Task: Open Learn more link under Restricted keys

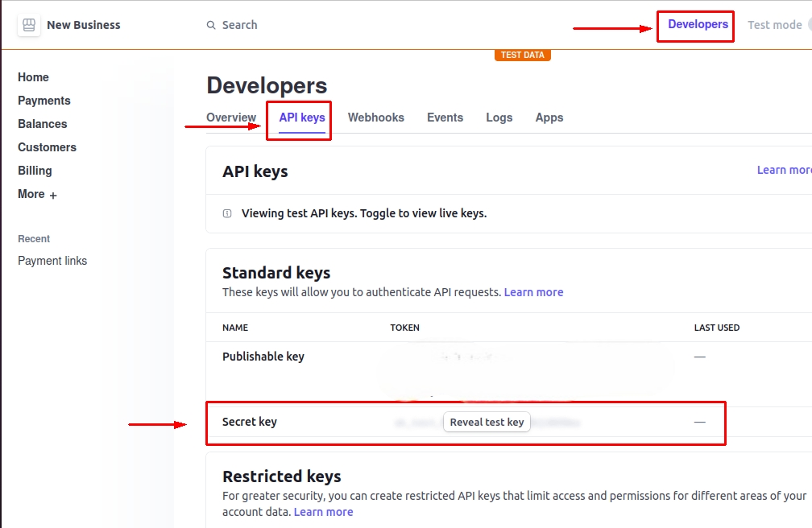Action: pyautogui.click(x=323, y=512)
